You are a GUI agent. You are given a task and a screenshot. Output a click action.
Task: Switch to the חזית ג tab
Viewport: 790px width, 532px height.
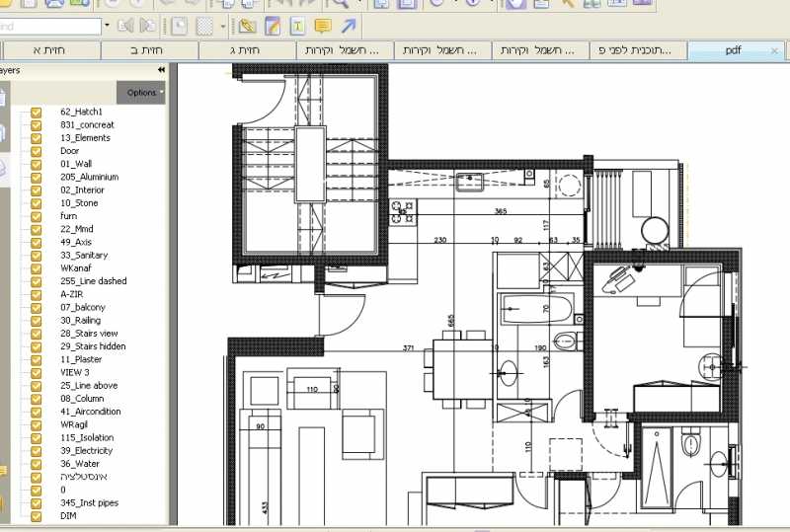pos(245,50)
